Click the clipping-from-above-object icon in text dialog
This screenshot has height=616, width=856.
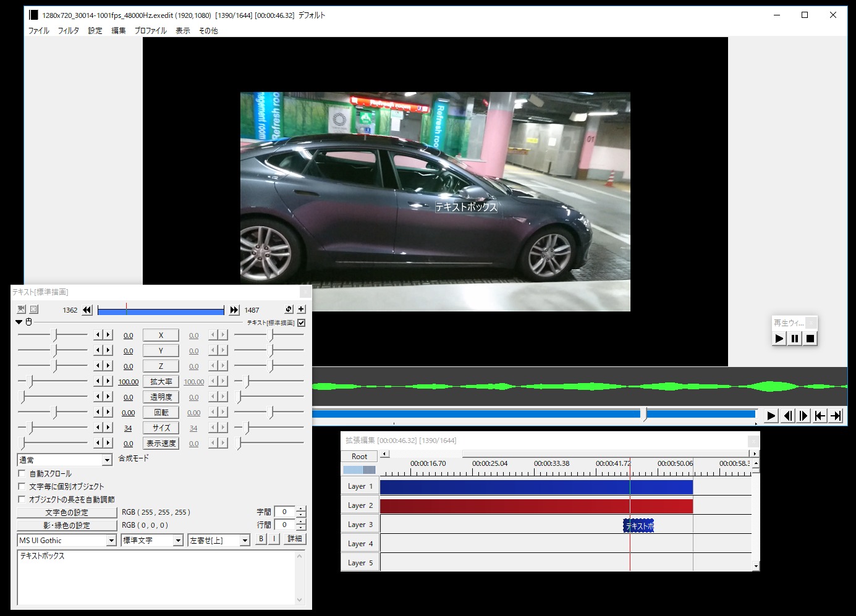(33, 310)
